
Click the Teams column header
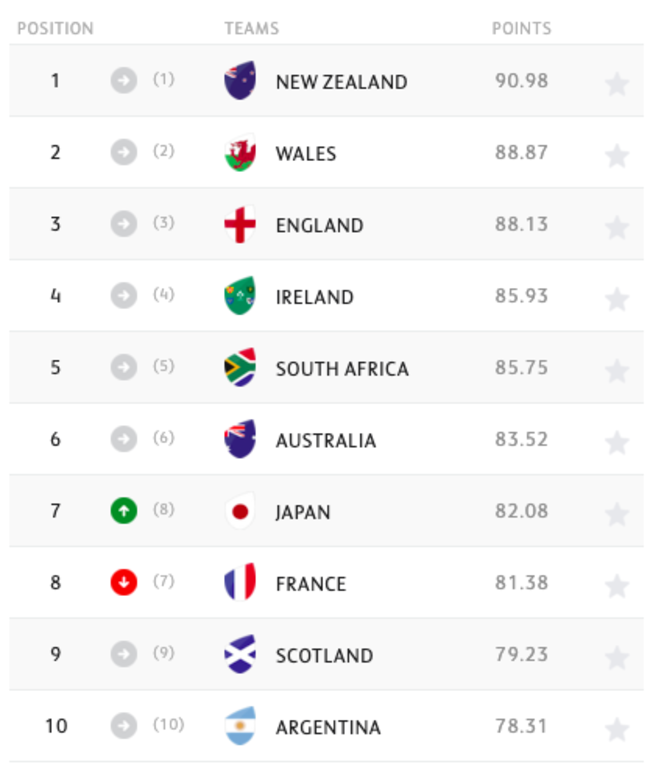tap(251, 28)
